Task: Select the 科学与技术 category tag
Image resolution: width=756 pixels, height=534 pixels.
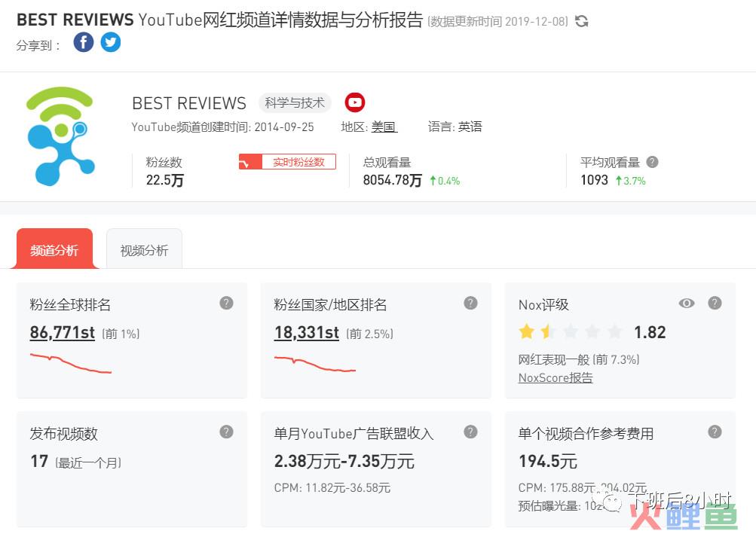Action: click(295, 102)
